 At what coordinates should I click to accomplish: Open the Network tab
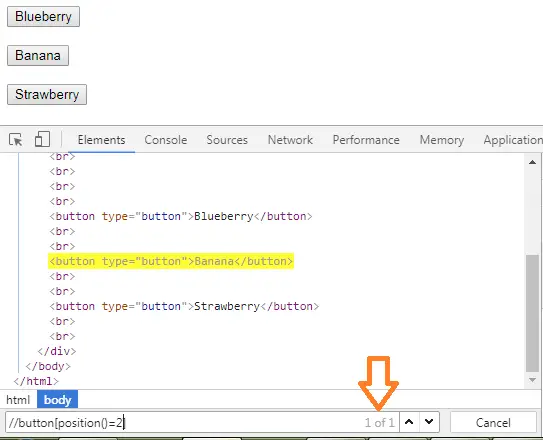[290, 140]
